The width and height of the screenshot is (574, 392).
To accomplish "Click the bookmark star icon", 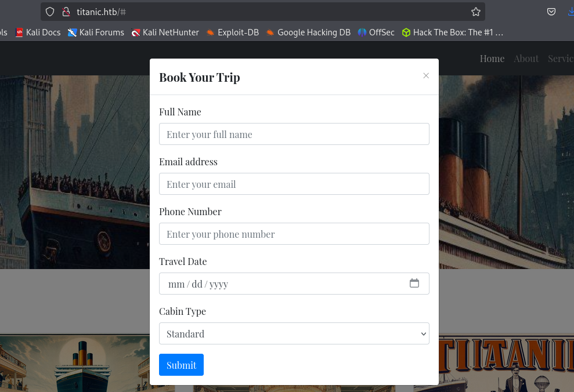I will pos(476,12).
